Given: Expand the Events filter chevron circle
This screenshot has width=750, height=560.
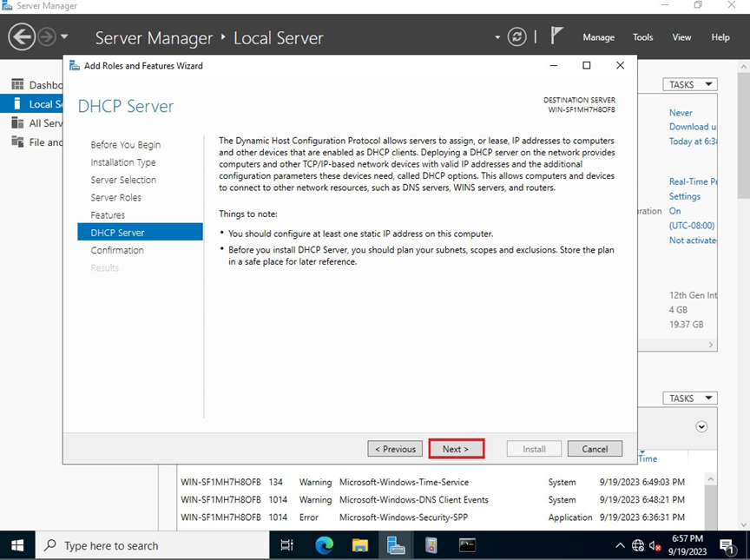Looking at the screenshot, I should [x=701, y=426].
